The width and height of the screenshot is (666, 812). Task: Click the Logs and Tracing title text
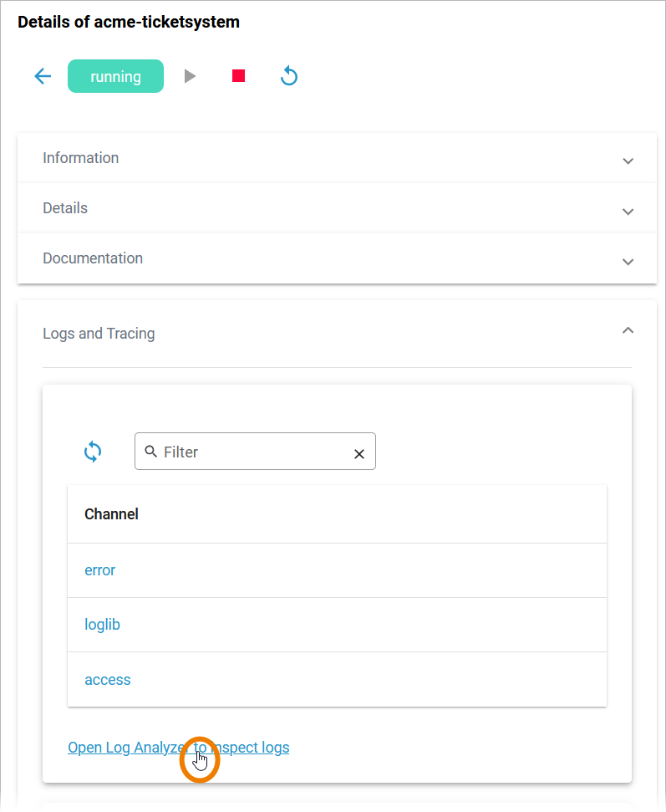coord(99,334)
